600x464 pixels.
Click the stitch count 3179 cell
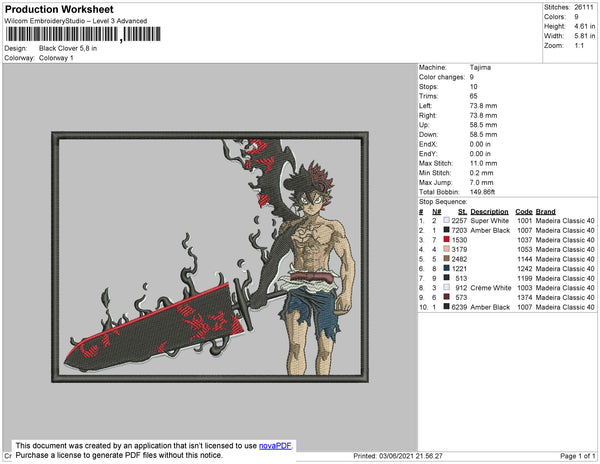[x=459, y=249]
